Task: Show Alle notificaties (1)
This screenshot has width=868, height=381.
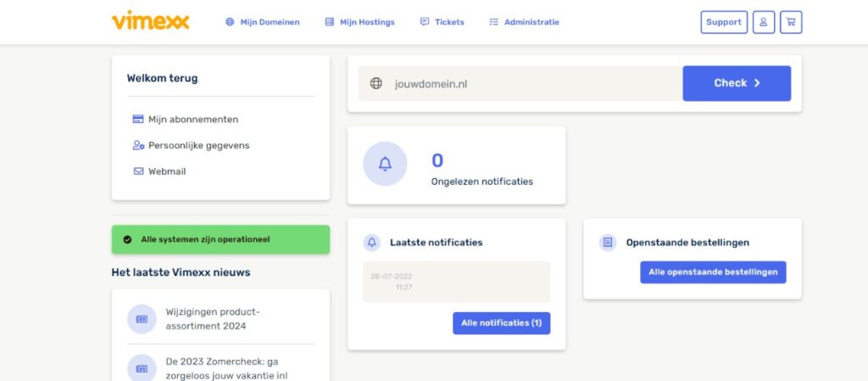Action: 501,323
